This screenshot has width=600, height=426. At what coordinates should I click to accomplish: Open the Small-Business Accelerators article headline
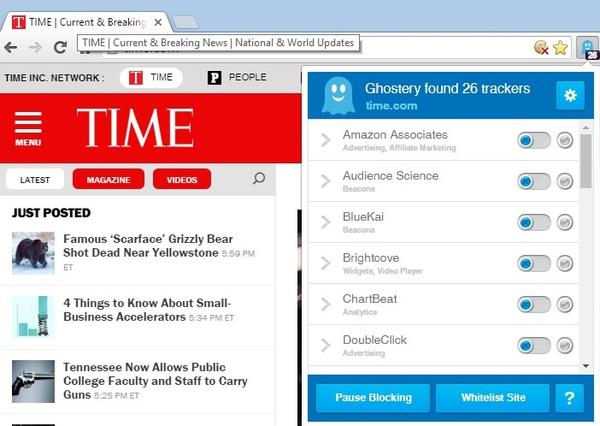[147, 310]
